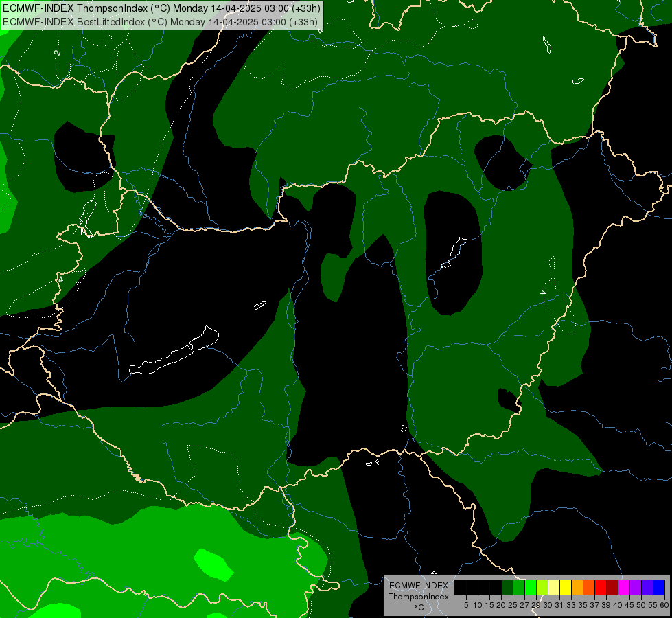
Task: Click the ThompsonIndex title line in header
Action: coord(161,8)
